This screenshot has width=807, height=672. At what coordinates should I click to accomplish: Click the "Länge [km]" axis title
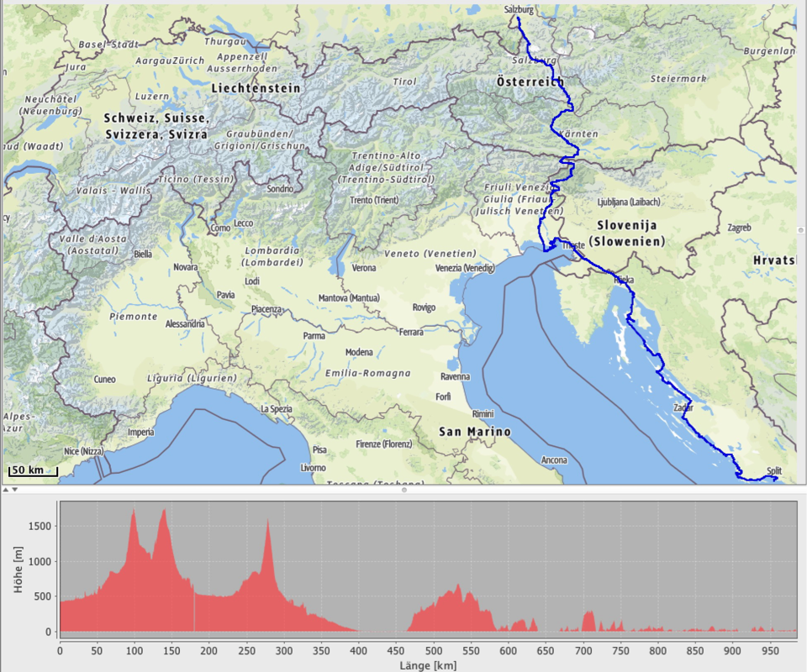[427, 664]
